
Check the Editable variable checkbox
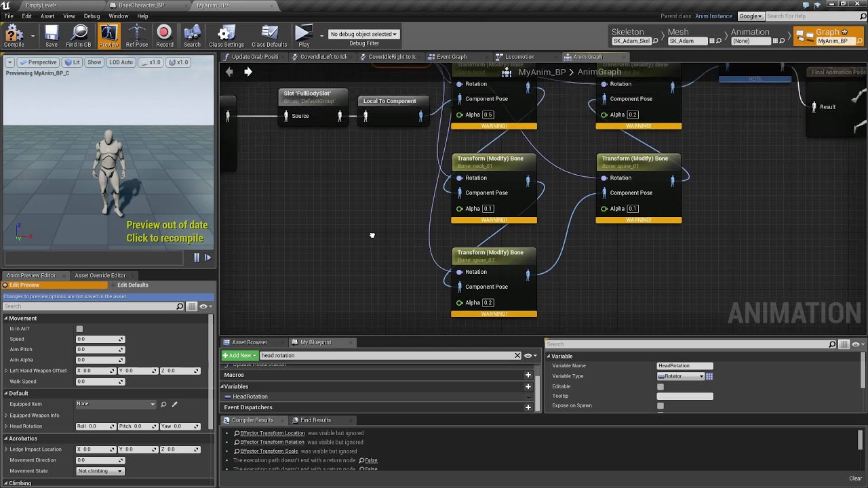pos(660,386)
